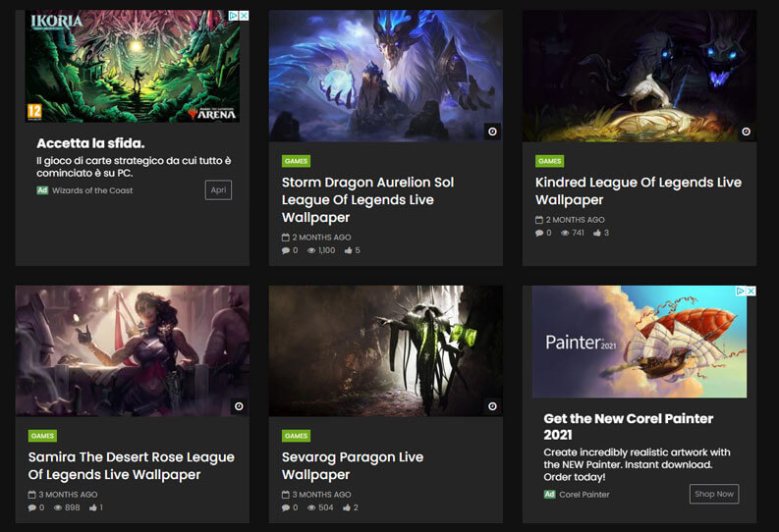Click the thumbs-up icon on Sevarog card

(347, 507)
